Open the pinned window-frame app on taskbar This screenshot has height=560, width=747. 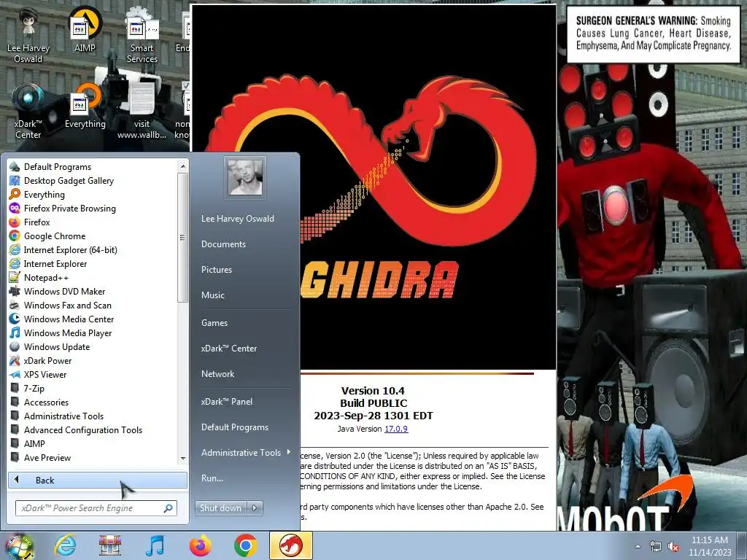pos(110,545)
